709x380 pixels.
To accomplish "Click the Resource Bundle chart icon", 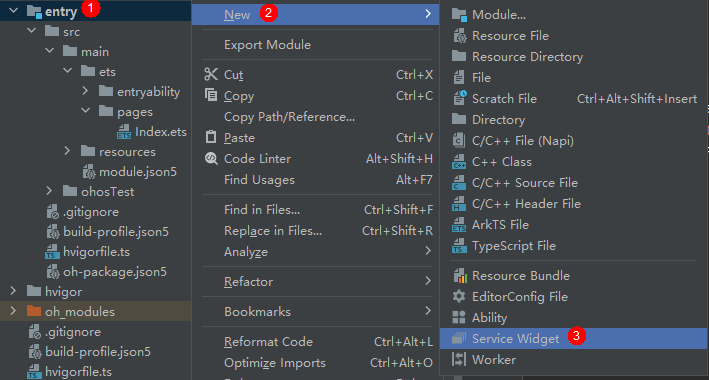I will 459,276.
